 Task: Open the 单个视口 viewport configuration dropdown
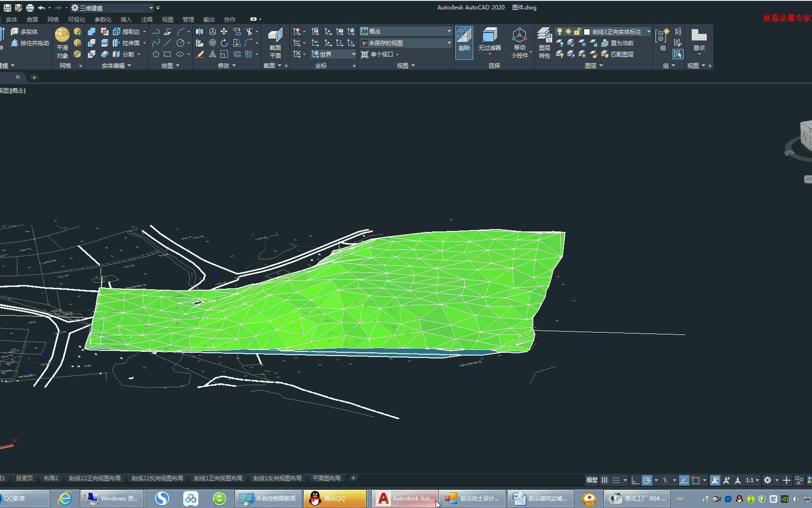click(380, 54)
